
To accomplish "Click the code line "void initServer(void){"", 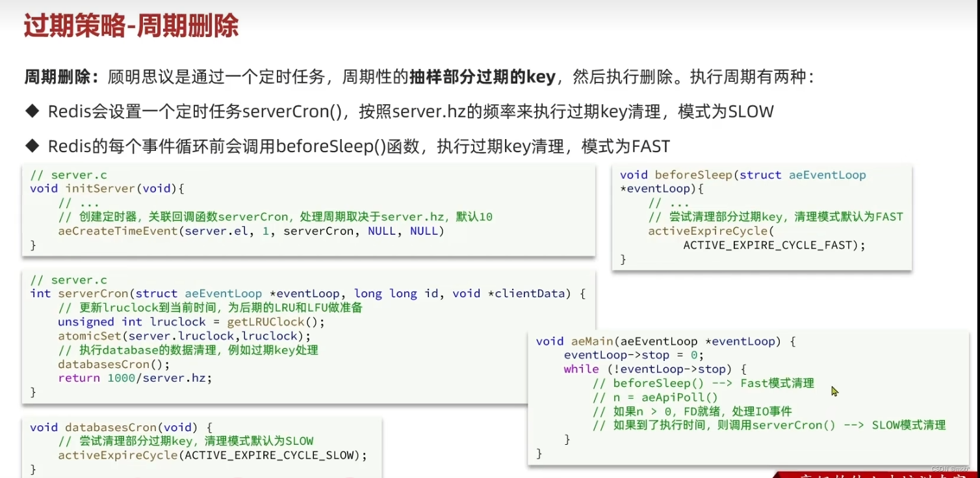I will click(108, 189).
